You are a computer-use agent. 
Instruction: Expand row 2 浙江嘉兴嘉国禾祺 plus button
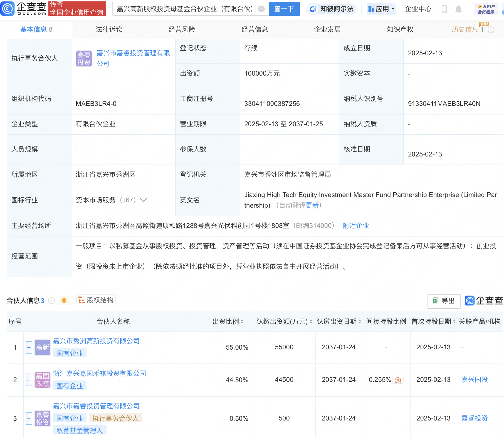click(x=29, y=380)
